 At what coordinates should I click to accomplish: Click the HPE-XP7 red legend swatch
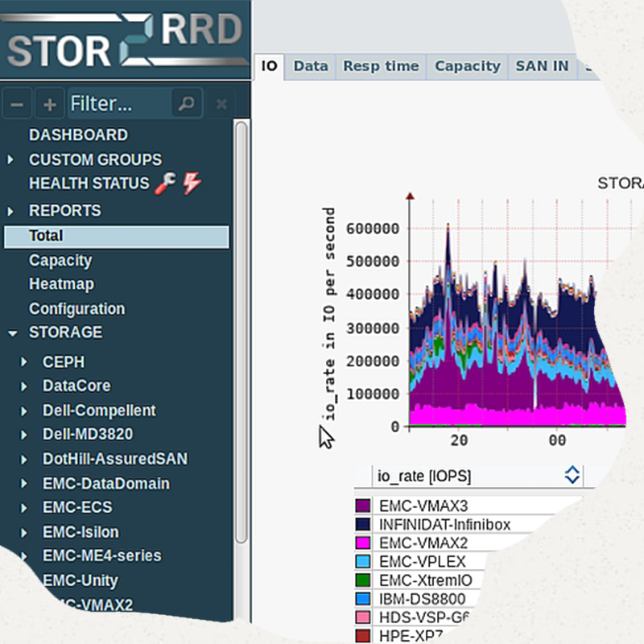363,636
